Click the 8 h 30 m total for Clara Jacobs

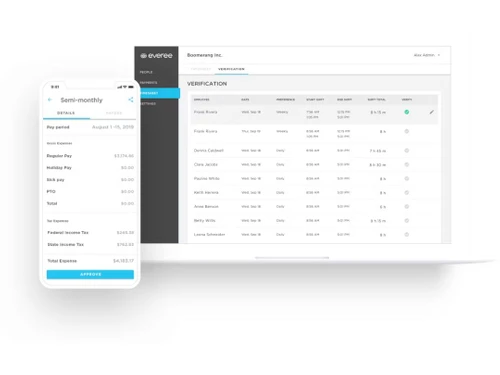[378, 165]
